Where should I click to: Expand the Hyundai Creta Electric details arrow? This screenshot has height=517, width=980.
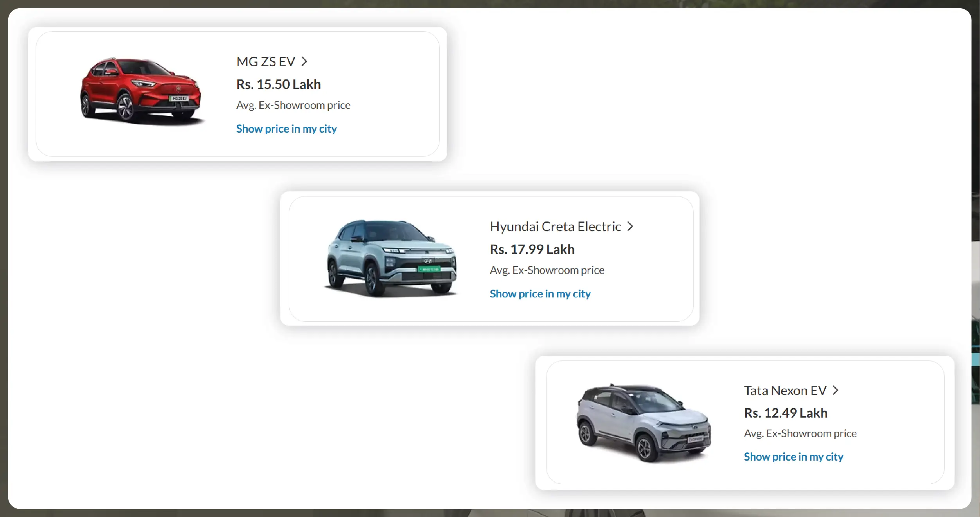(630, 226)
